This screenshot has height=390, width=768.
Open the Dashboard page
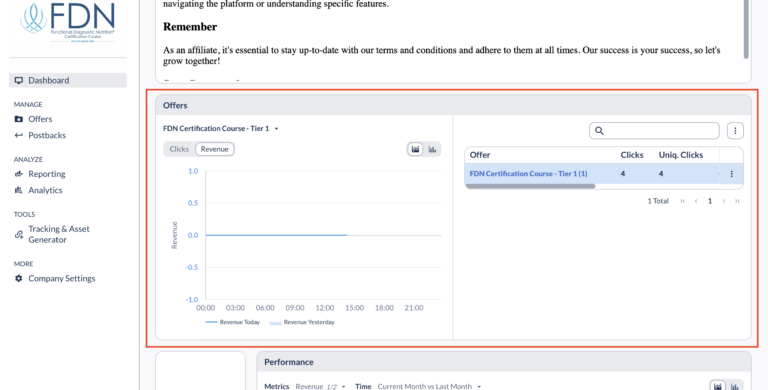click(x=68, y=80)
